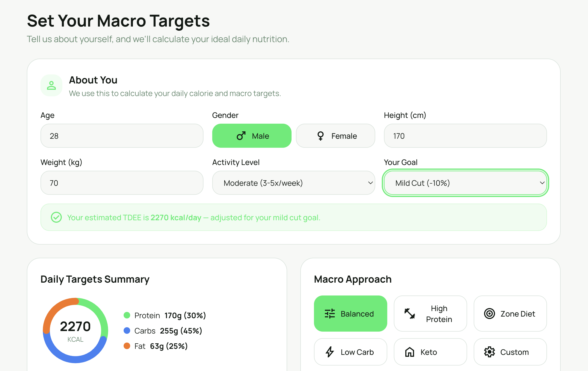Click the green checkmark TDEE icon
Screen dimensions: 588x371
pyautogui.click(x=56, y=218)
